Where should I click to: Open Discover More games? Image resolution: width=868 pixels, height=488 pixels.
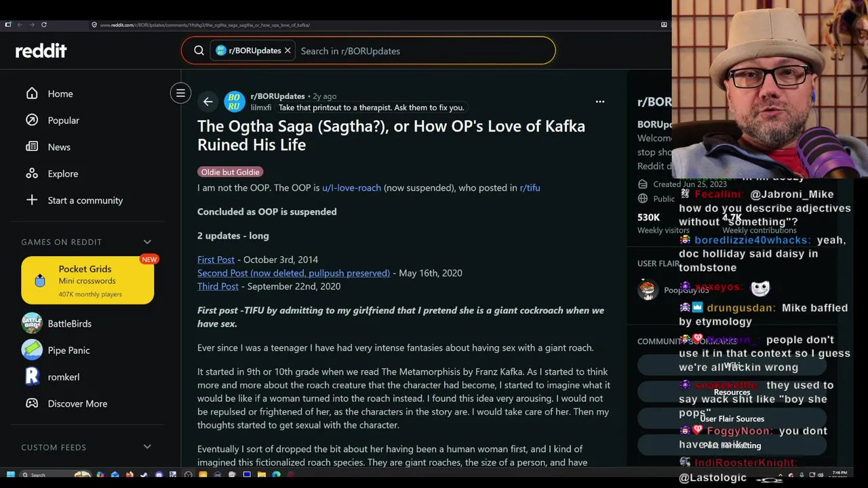[x=77, y=403]
